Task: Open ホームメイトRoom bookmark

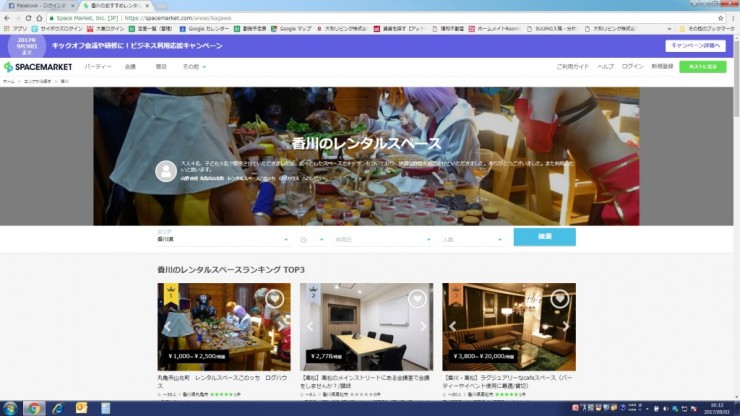Action: (x=494, y=29)
